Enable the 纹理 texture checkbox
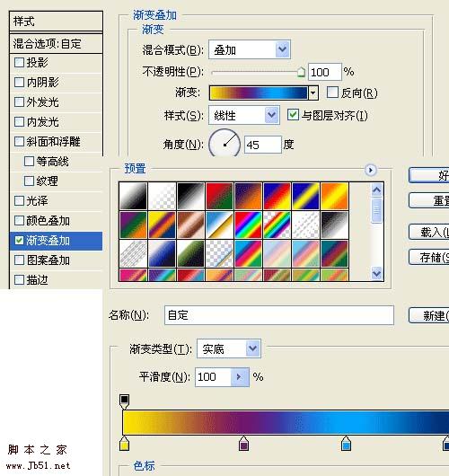This screenshot has height=476, width=449. [x=29, y=181]
